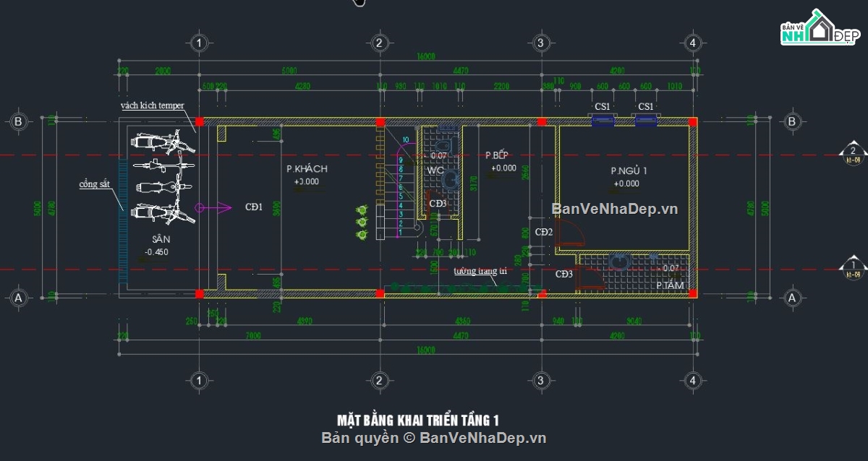
Task: Select the left-side grid axis bubble B
Action: pos(18,121)
